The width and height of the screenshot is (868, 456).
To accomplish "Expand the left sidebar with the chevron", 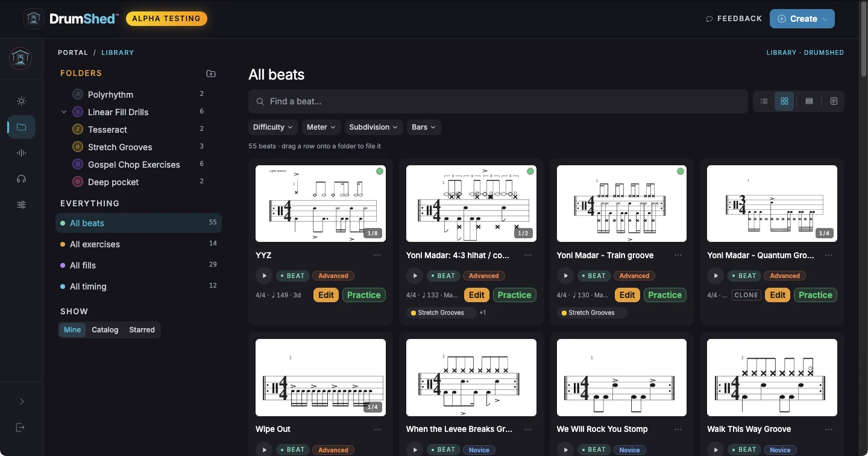I will (22, 402).
